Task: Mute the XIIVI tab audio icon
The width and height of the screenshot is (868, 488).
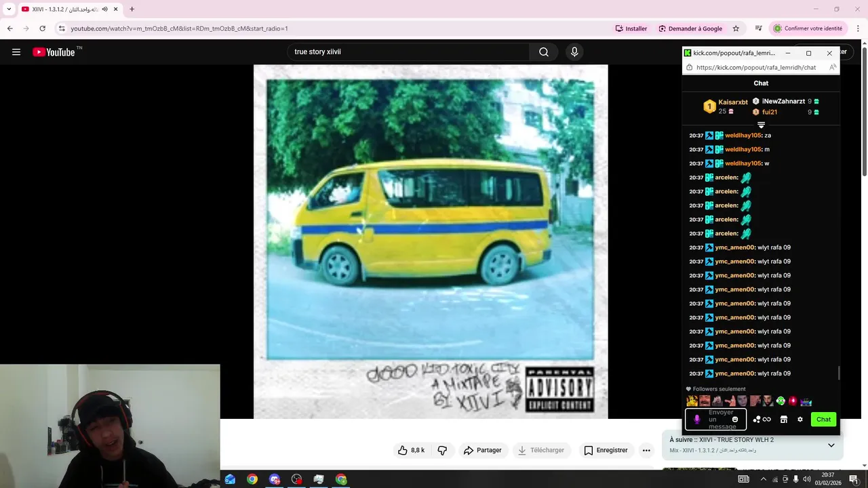Action: click(104, 9)
